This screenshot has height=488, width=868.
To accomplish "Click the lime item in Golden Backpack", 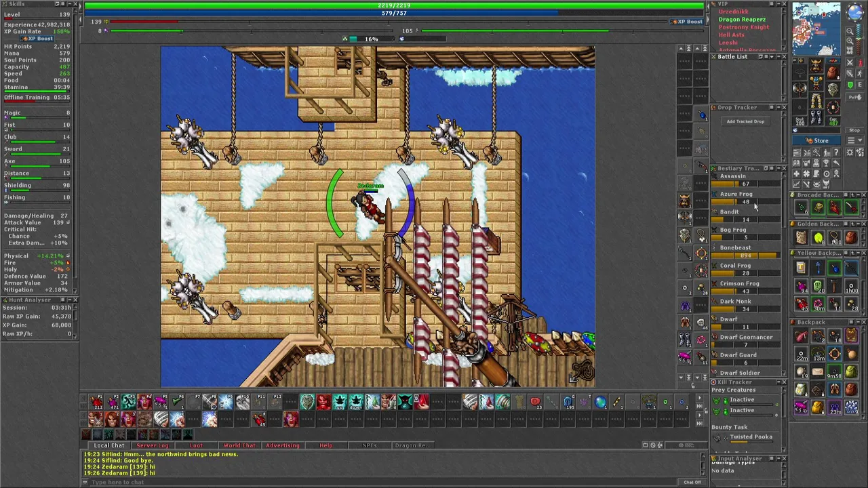I will coord(818,237).
